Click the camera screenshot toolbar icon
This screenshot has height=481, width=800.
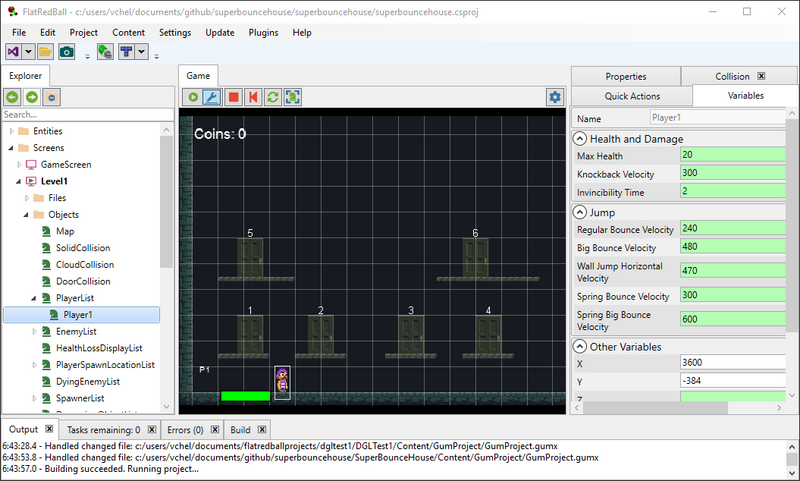pyautogui.click(x=67, y=52)
